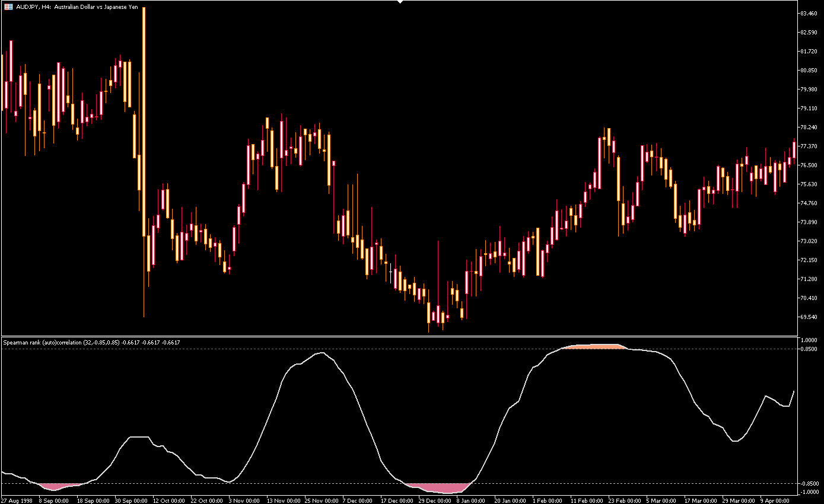
Task: Click the chart shift triangle marker
Action: click(400, 2)
